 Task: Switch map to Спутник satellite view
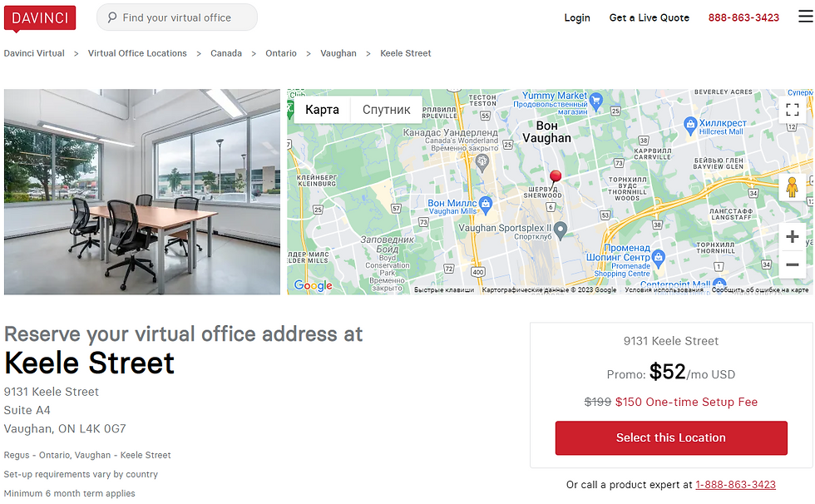pos(386,110)
